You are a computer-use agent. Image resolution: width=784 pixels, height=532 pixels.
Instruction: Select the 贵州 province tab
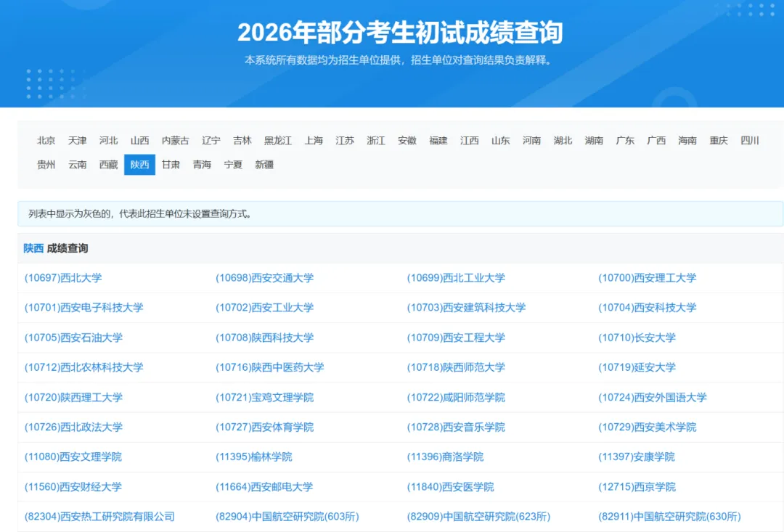click(46, 165)
